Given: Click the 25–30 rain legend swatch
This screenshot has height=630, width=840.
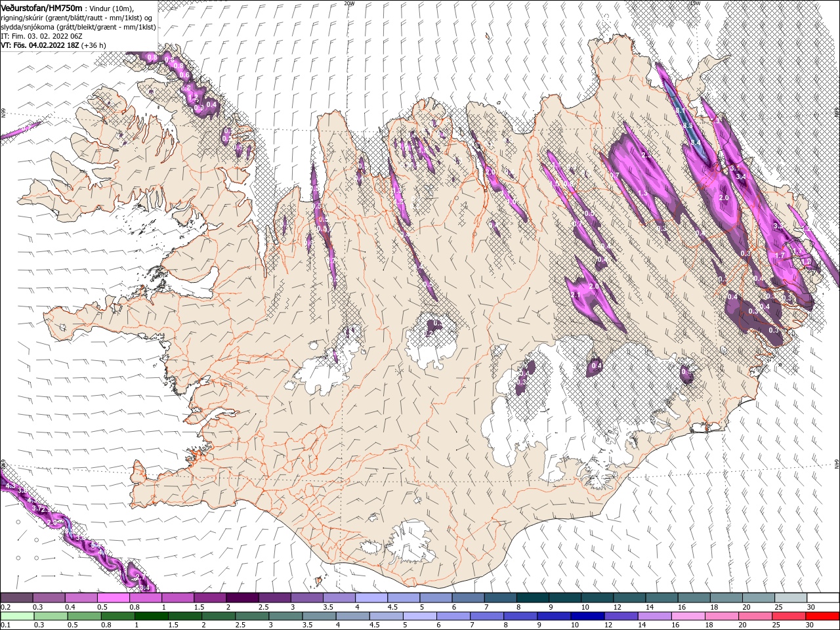Looking at the screenshot, I should click(x=788, y=616).
